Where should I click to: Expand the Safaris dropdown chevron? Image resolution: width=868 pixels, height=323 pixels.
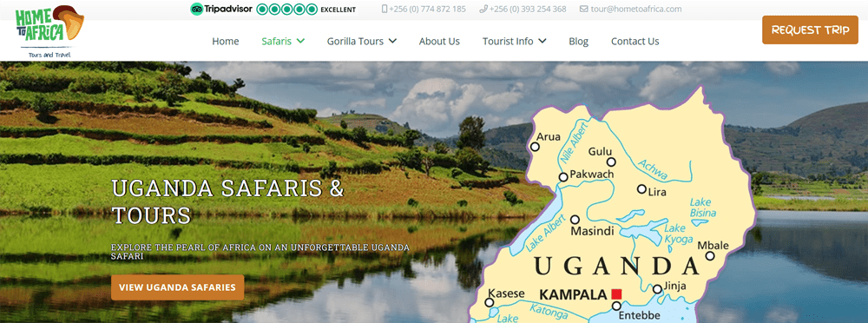tap(300, 41)
